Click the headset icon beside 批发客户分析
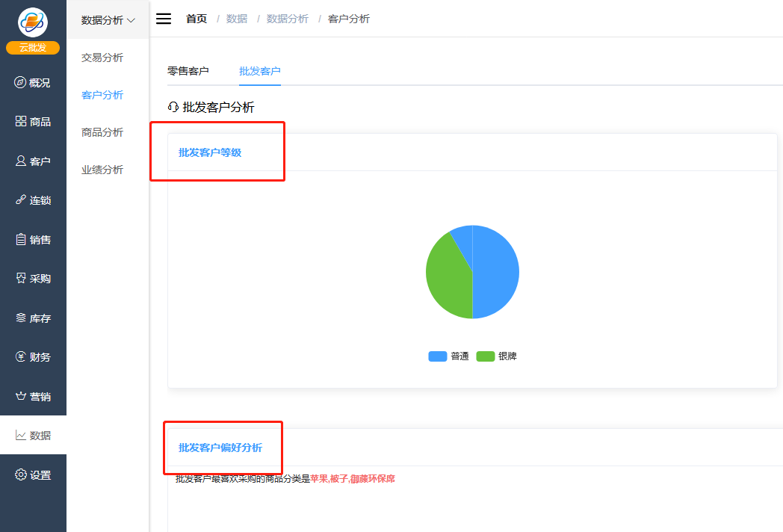This screenshot has width=783, height=532. tap(173, 107)
